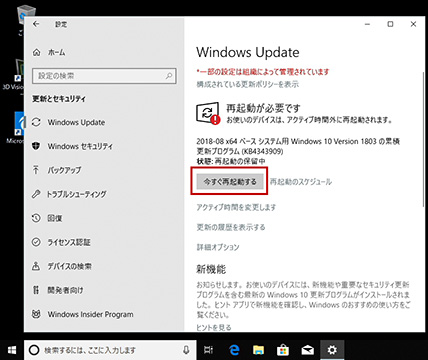Screen dimensions: 428x360
Task: Open Windows Insider Program entry
Action: [x=82, y=314]
